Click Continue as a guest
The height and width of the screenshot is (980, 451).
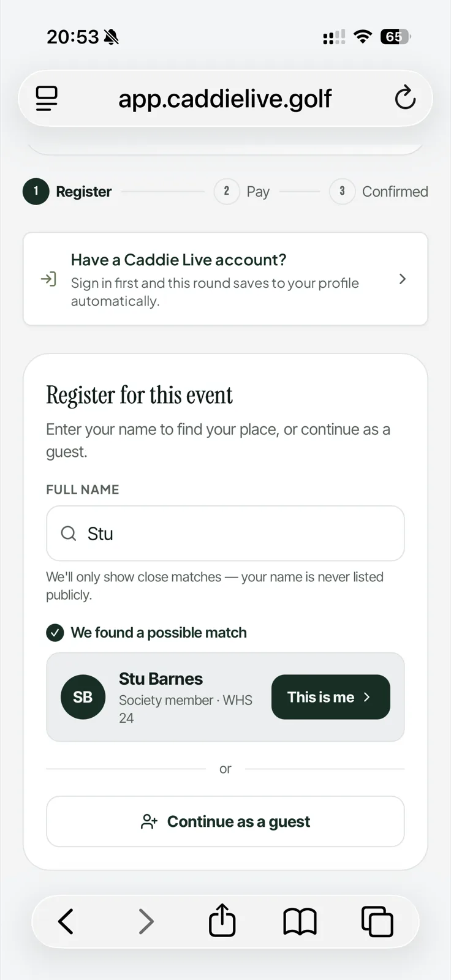point(225,821)
